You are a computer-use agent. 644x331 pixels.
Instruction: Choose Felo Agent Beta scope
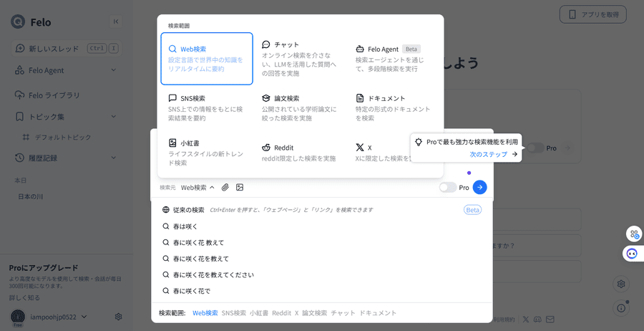click(394, 59)
